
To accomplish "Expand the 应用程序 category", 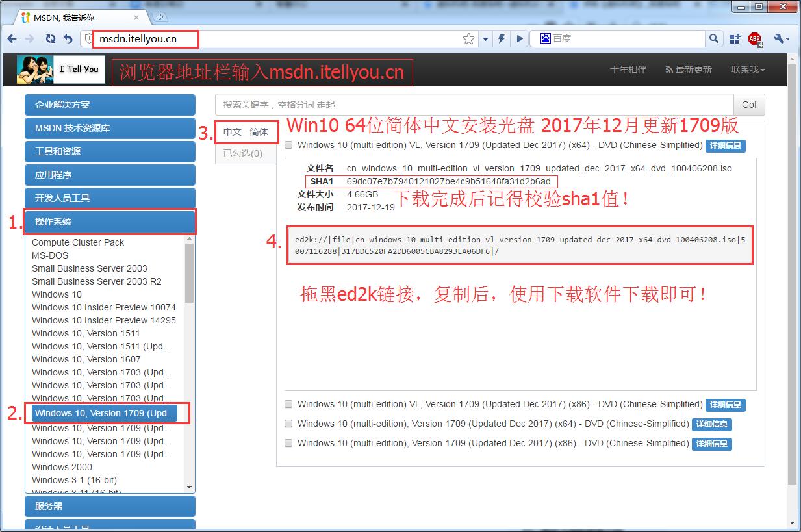I will (x=110, y=175).
